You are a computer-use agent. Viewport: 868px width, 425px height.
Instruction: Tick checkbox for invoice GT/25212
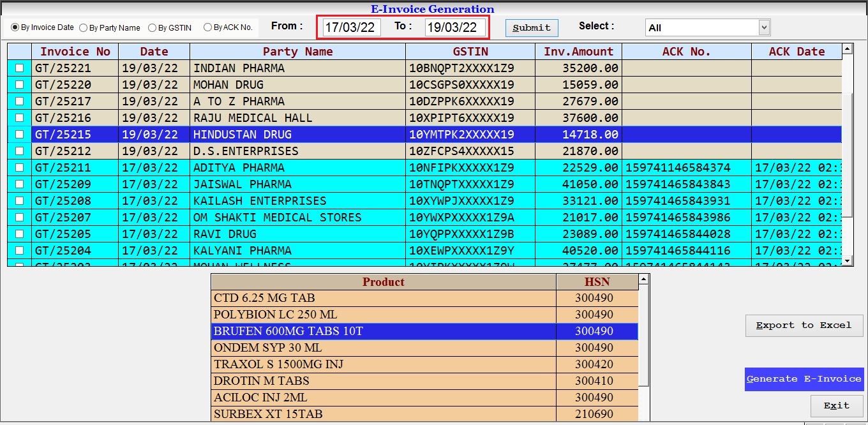pos(20,151)
